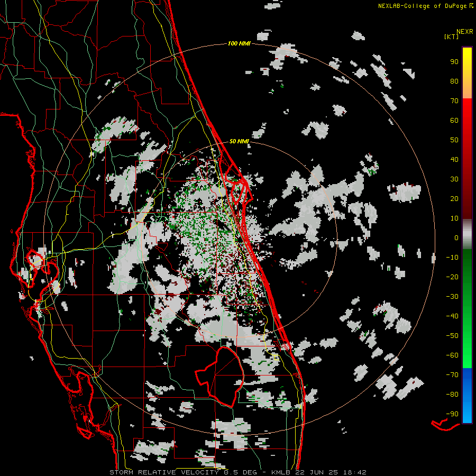Image resolution: width=476 pixels, height=476 pixels.
Task: Click the -80 value on velocity scale
Action: pos(452,395)
